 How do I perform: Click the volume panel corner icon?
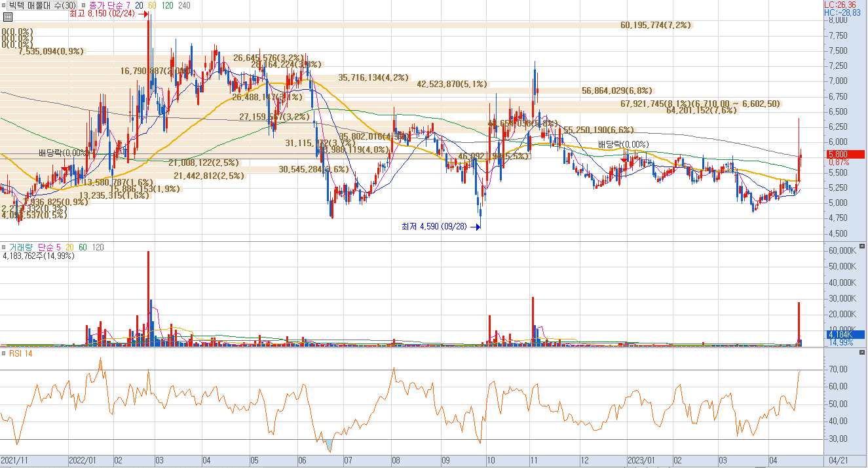click(862, 246)
